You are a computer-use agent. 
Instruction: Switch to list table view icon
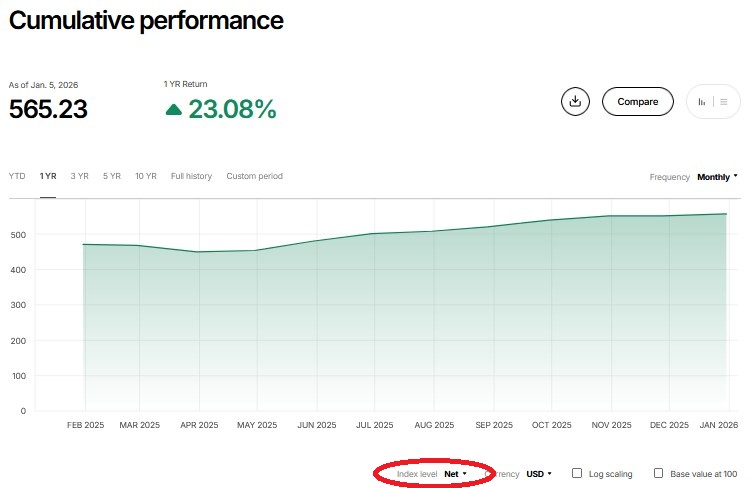(x=724, y=101)
